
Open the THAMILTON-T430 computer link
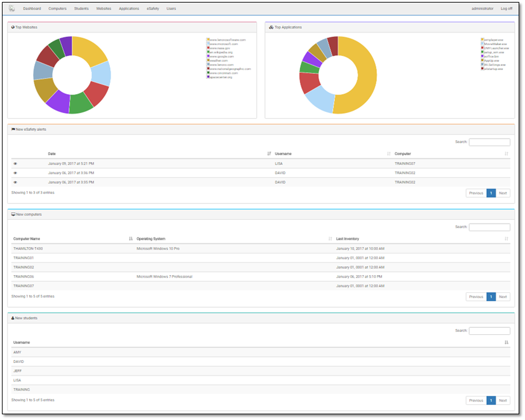point(28,248)
